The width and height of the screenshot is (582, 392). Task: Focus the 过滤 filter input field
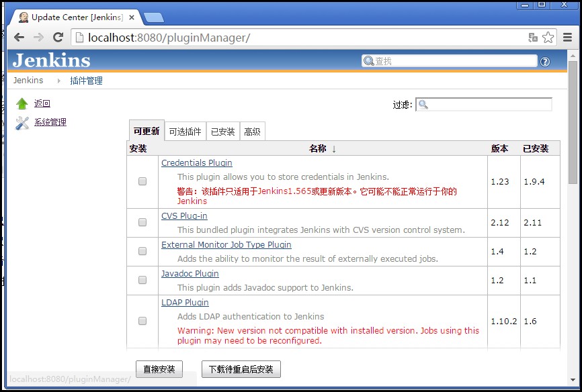(x=484, y=105)
